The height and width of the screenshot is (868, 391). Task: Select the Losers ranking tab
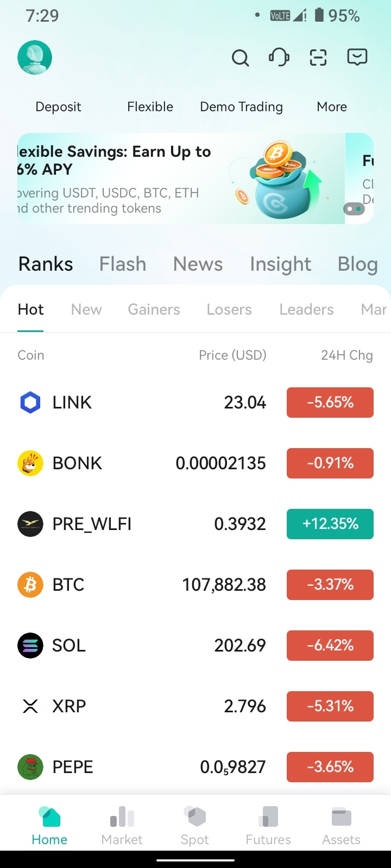tap(229, 309)
